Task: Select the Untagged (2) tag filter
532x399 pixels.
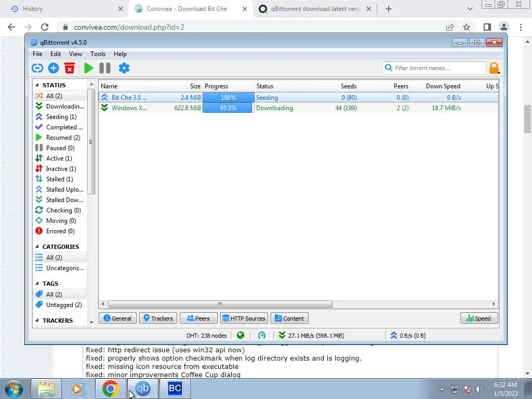Action: pos(60,305)
